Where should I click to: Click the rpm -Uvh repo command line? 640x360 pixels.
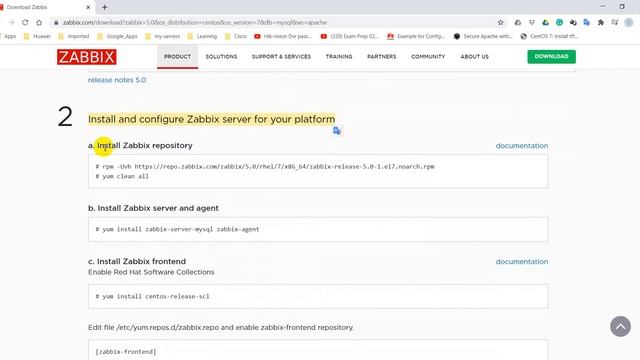coord(265,167)
